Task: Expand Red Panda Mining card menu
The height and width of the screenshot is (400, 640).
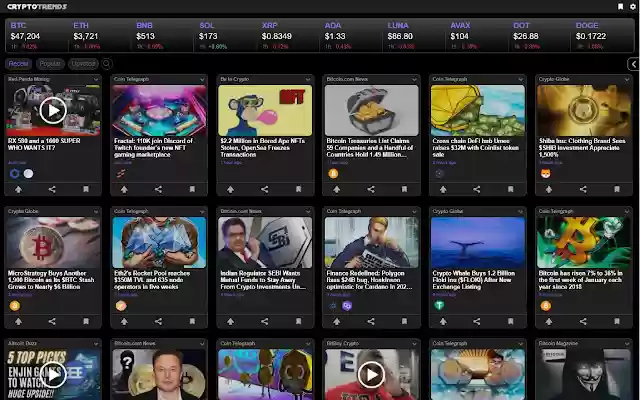Action: click(96, 80)
